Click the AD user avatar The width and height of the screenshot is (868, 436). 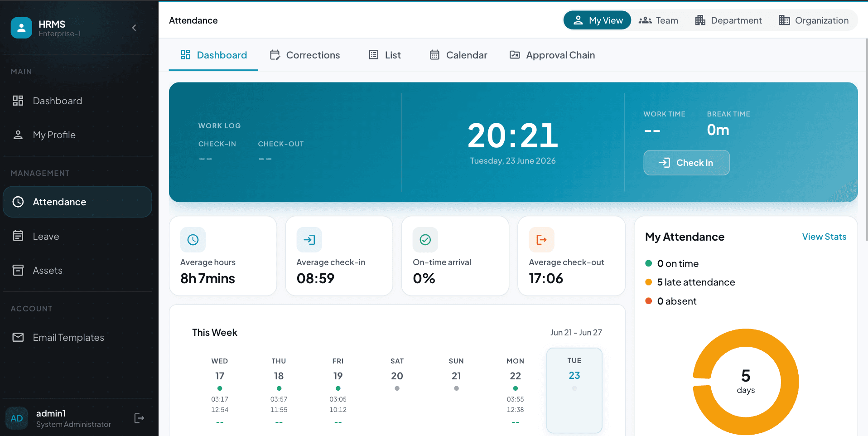[x=17, y=418]
